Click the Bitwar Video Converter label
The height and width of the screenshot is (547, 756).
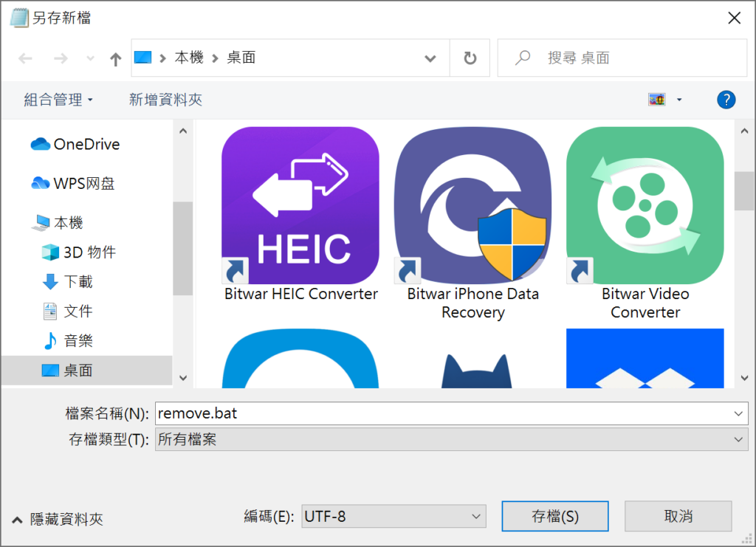click(645, 303)
